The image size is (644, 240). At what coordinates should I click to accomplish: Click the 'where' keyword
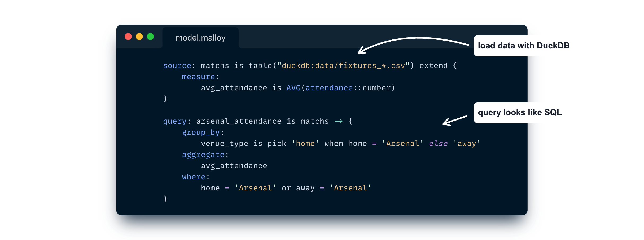[x=194, y=177]
